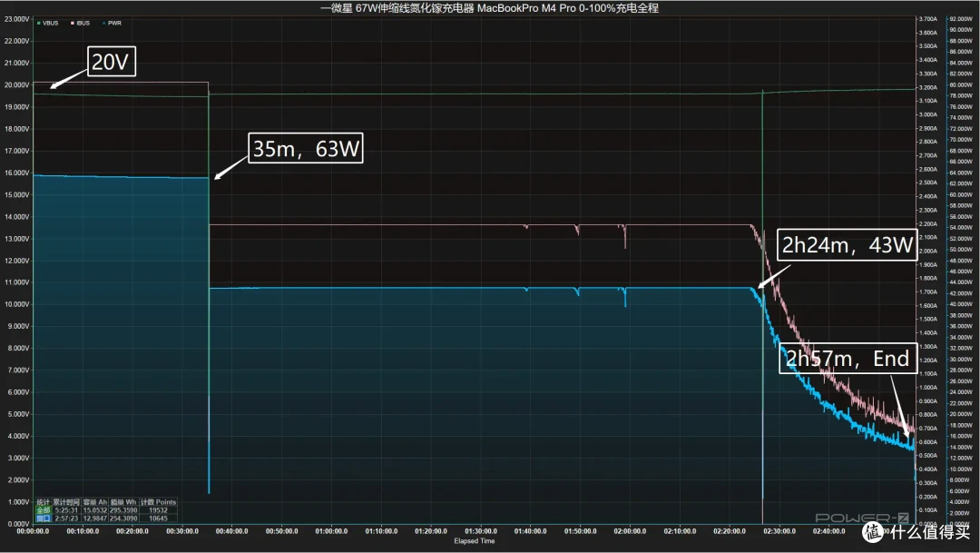Viewport: 980px width, 553px height.
Task: Click the 容量 Ah column header
Action: (95, 502)
